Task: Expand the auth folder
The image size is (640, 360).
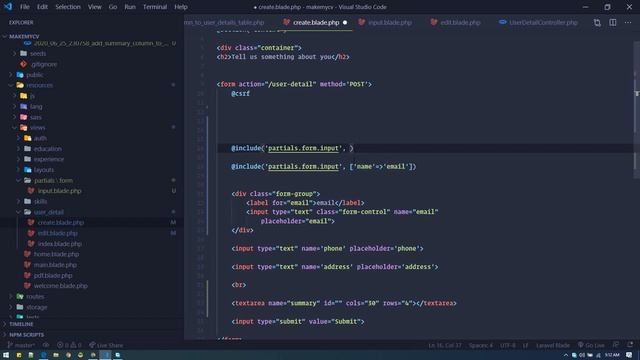Action: [18, 138]
